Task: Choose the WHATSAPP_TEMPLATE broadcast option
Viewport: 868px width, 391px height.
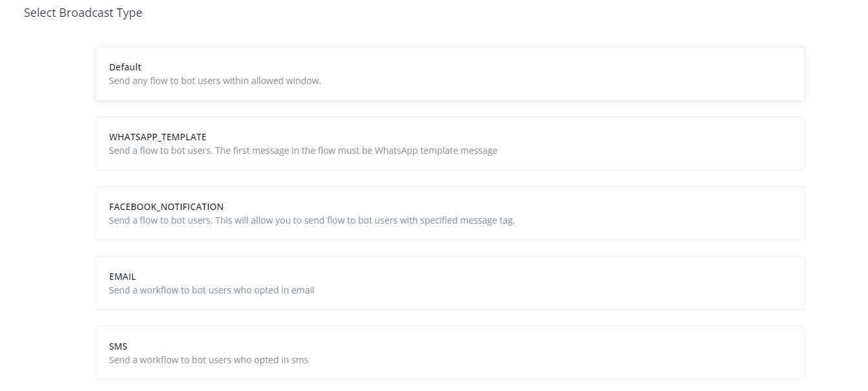Action: point(449,143)
